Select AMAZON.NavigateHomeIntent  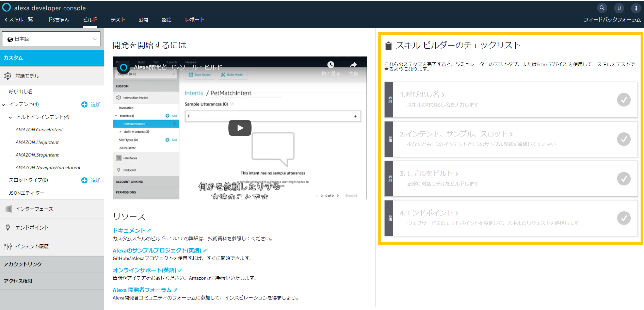(x=48, y=167)
